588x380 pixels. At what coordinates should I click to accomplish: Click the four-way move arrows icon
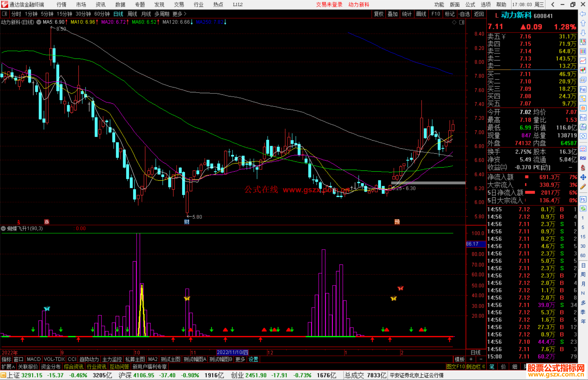583,177
